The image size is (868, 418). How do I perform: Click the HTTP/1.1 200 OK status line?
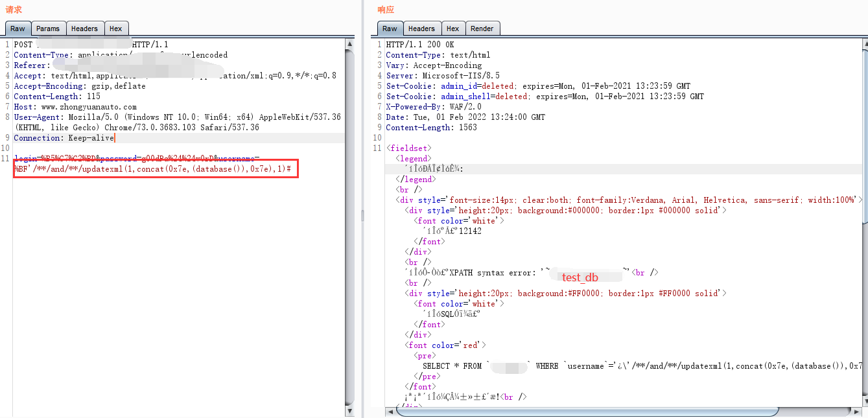[420, 45]
